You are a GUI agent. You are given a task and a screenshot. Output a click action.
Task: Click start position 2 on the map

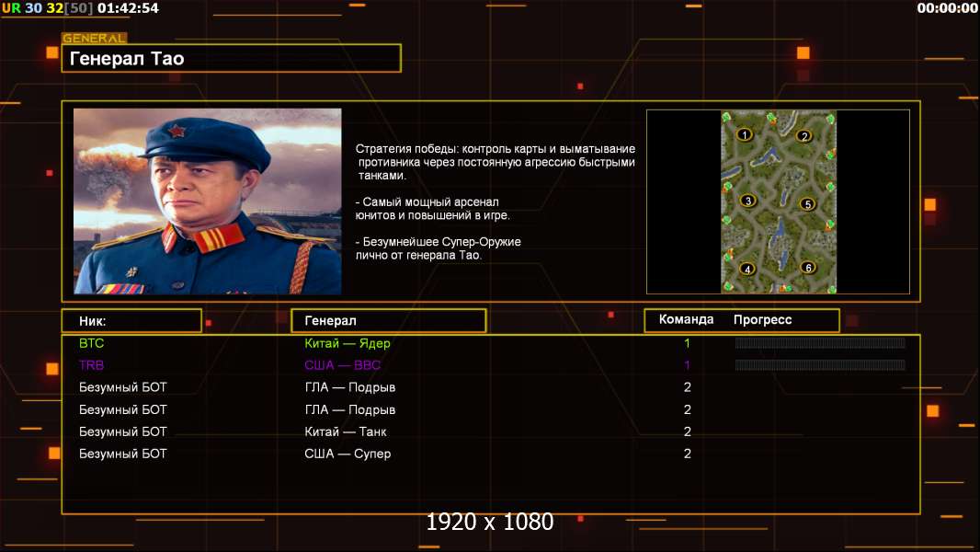tap(804, 135)
